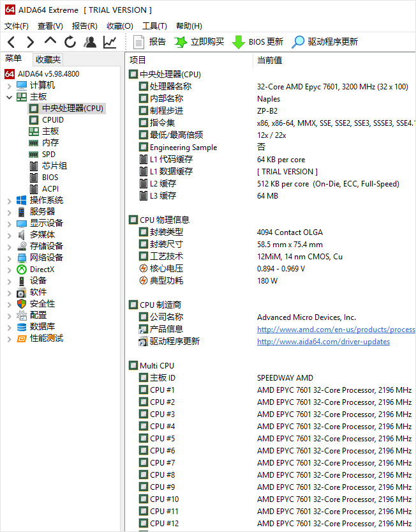Screen dimensions: 416x532
Task: Click the 立即购买 buy now button
Action: pos(199,42)
